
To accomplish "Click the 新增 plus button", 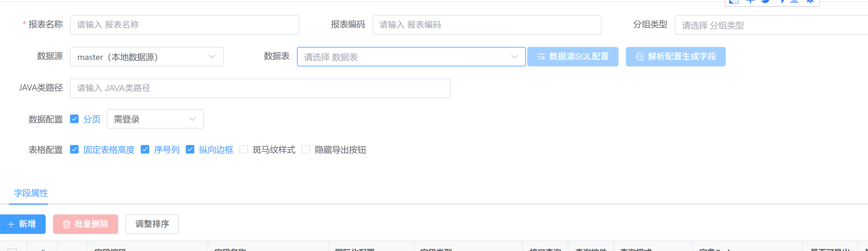I will 22,224.
